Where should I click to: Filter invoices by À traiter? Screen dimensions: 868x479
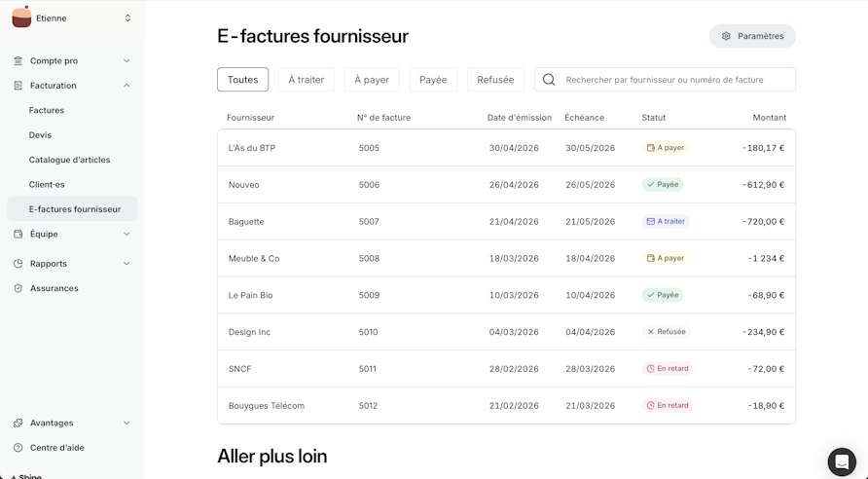307,80
